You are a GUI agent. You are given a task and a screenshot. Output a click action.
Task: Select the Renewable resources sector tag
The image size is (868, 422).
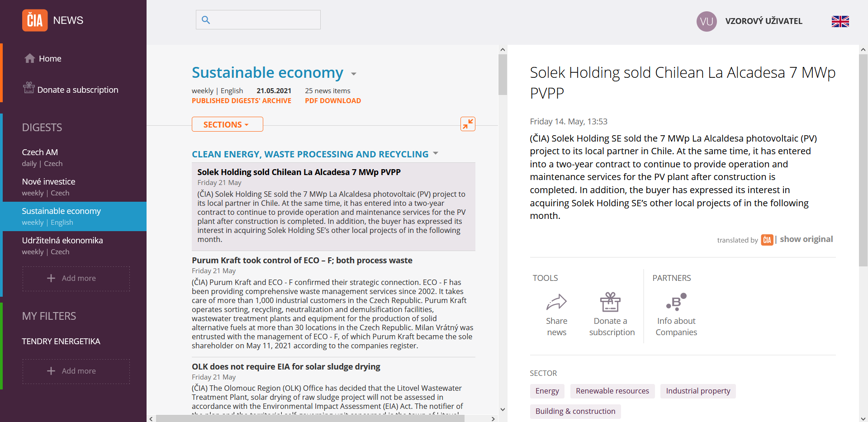click(x=612, y=391)
